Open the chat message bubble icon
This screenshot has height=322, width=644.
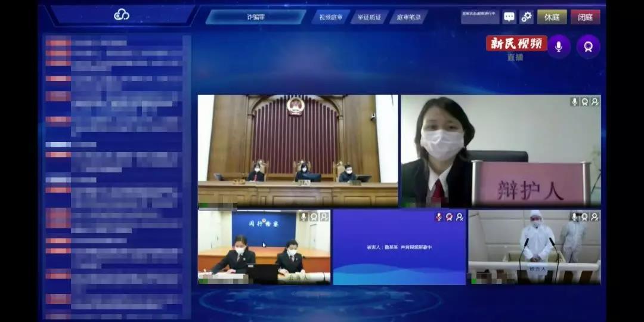click(509, 17)
